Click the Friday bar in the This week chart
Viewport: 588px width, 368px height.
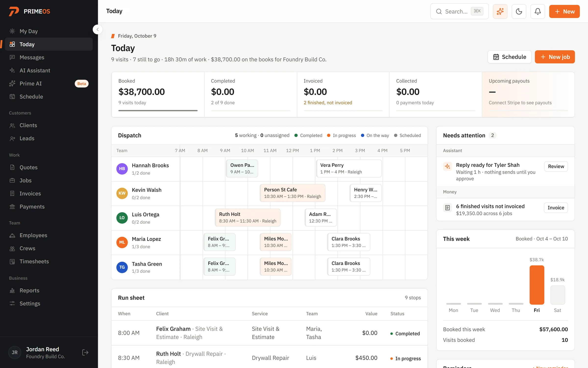[537, 285]
